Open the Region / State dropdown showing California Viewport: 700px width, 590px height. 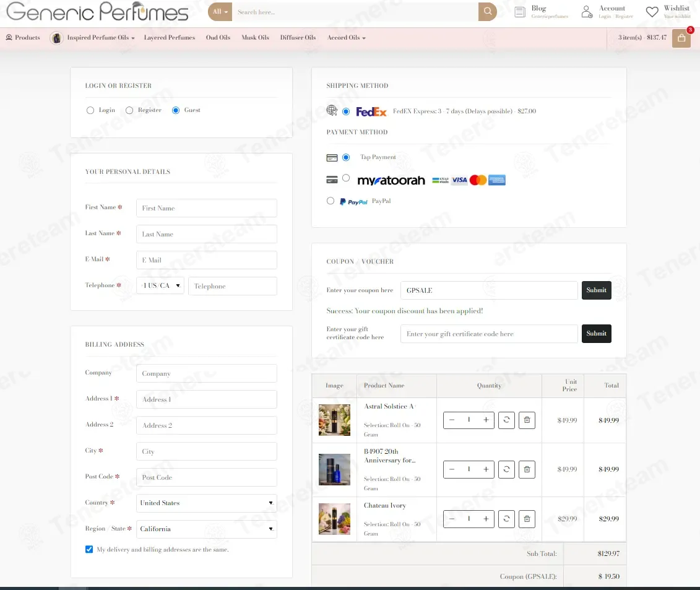pyautogui.click(x=207, y=529)
